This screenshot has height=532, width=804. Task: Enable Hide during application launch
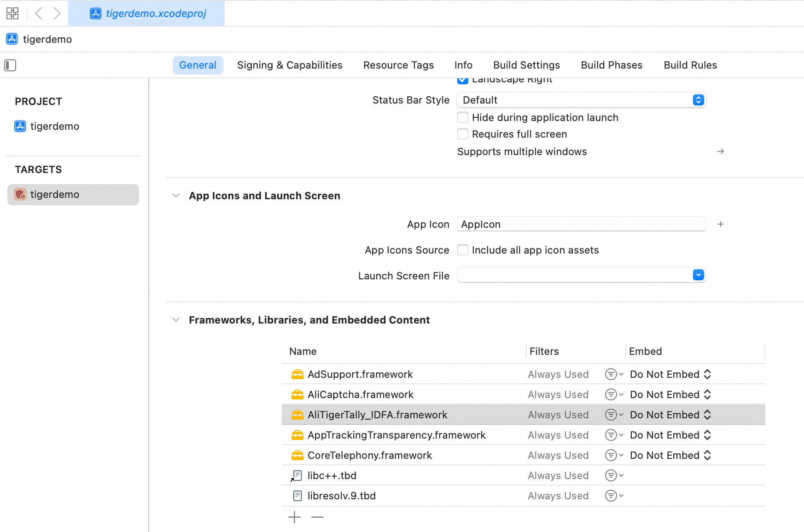[x=463, y=117]
